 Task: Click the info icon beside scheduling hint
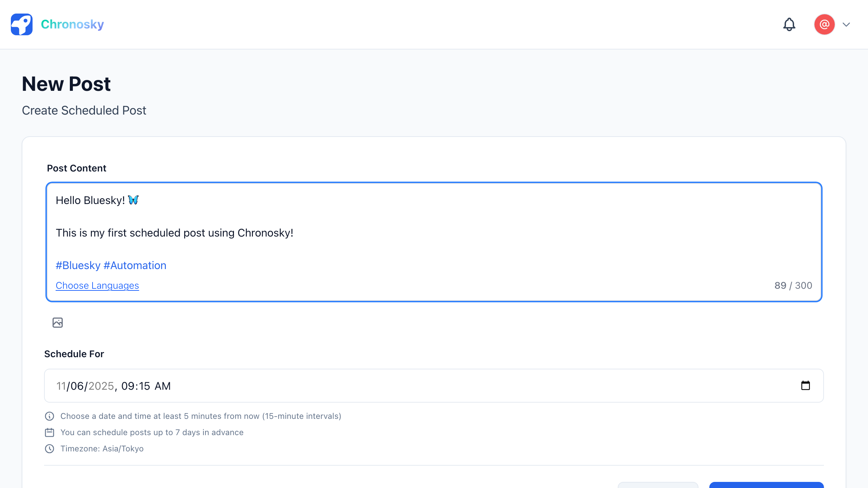tap(50, 416)
